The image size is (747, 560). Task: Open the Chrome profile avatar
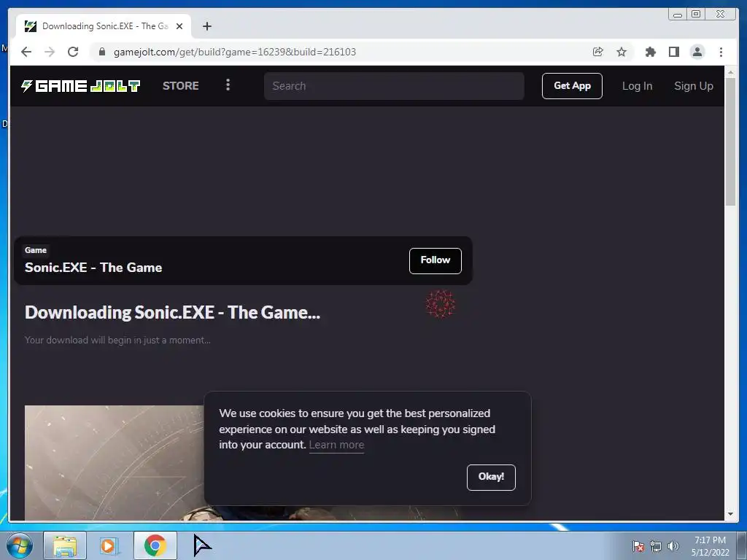[697, 52]
